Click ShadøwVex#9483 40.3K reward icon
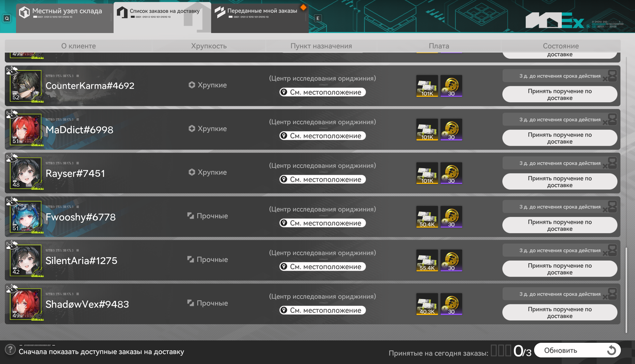The width and height of the screenshot is (635, 364). pos(427,304)
